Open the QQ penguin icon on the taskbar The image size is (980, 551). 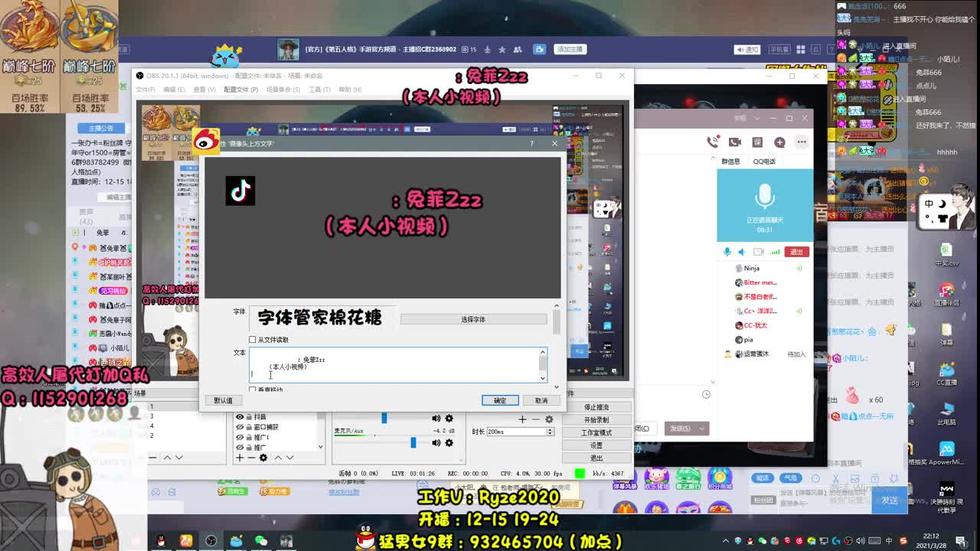[x=162, y=540]
